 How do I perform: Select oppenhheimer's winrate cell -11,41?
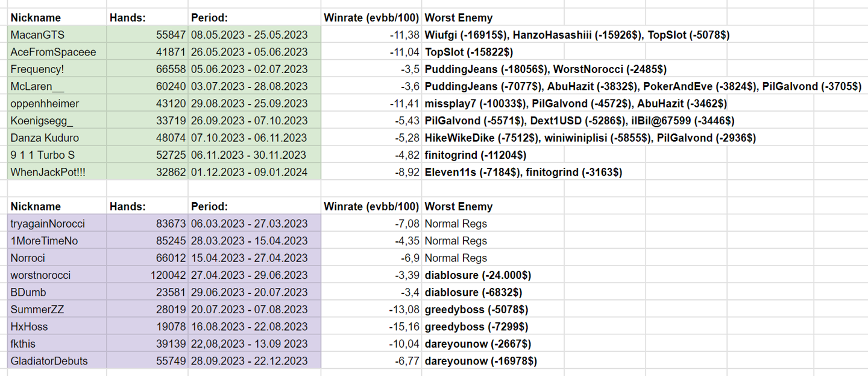click(x=404, y=104)
